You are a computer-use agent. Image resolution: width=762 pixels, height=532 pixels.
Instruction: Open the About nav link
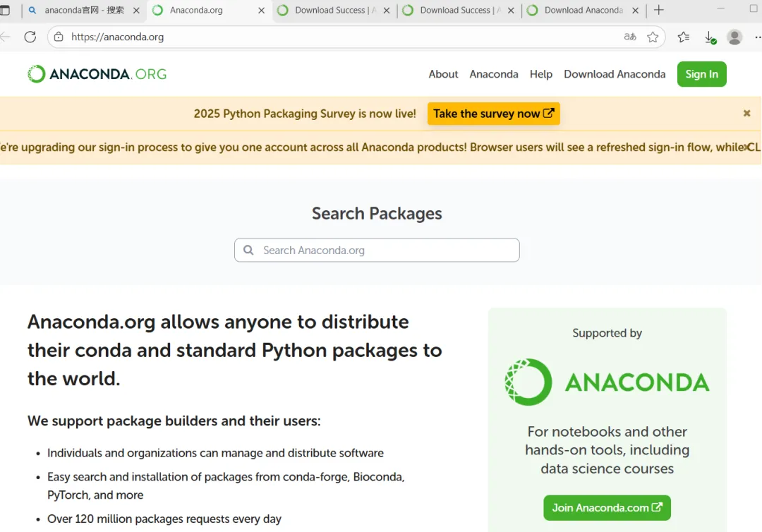pos(443,74)
